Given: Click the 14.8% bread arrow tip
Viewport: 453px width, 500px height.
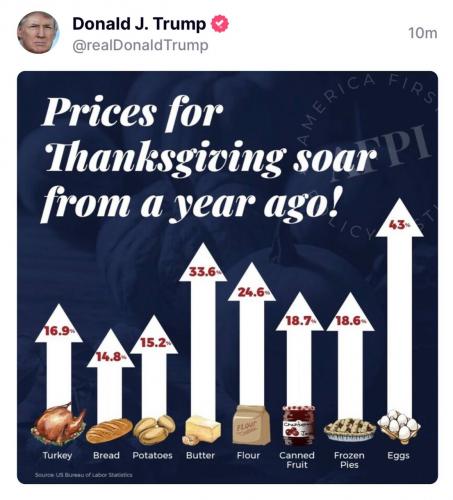Looking at the screenshot, I should 110,348.
